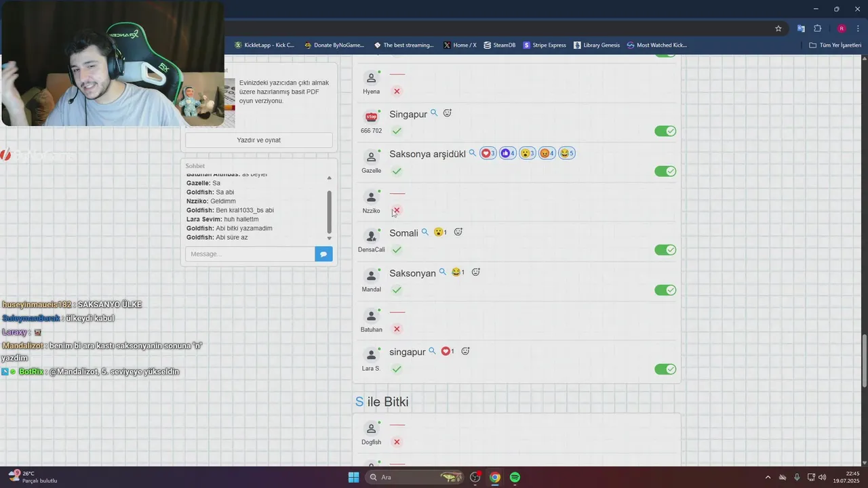This screenshot has height=488, width=868.
Task: Open SteamDB bookmark
Action: click(x=500, y=45)
